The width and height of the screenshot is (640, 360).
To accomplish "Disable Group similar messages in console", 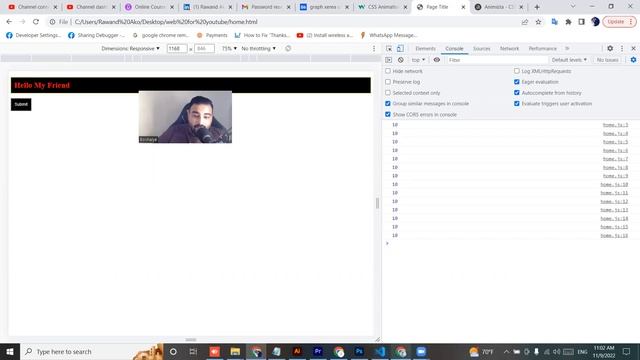I will [x=388, y=104].
